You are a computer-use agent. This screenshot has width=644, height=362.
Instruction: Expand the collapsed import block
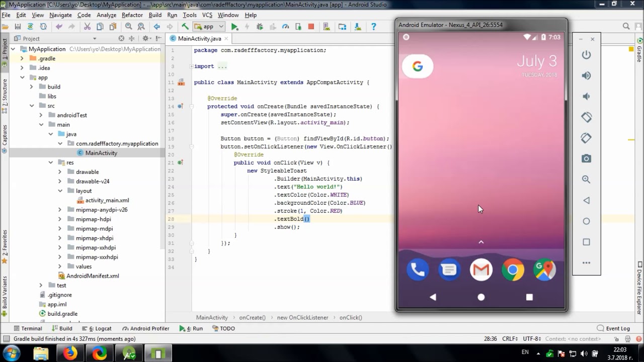click(x=192, y=66)
